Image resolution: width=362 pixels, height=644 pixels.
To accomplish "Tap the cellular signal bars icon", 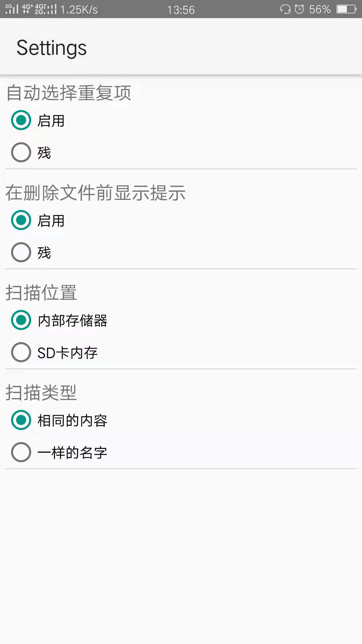I will pyautogui.click(x=12, y=9).
